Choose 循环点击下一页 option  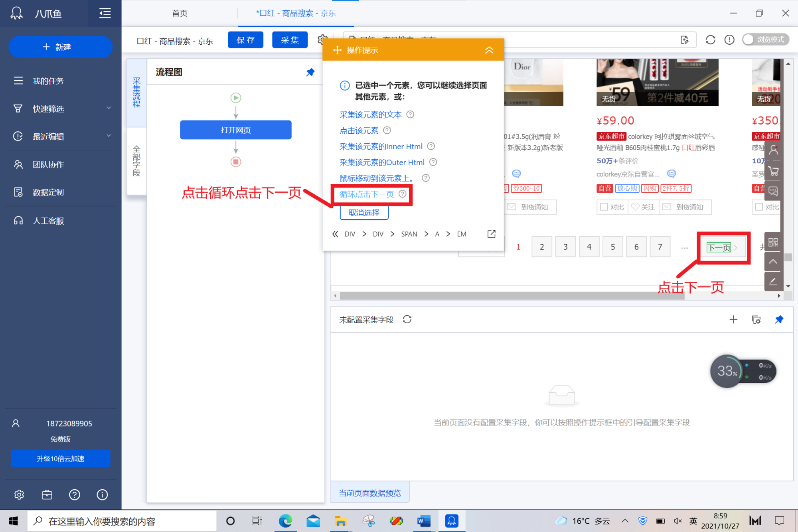click(367, 194)
